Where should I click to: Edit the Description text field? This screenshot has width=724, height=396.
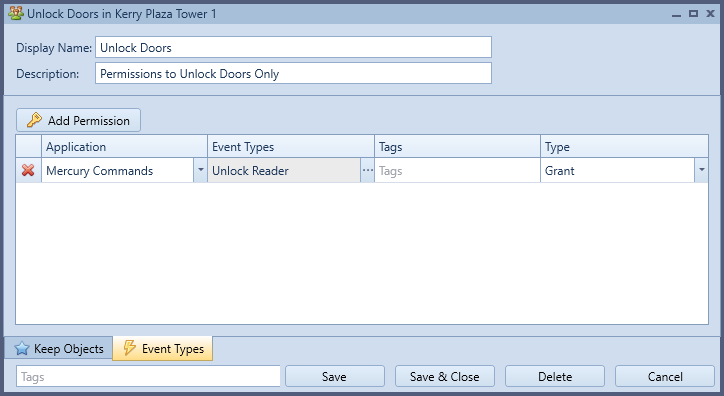point(293,73)
